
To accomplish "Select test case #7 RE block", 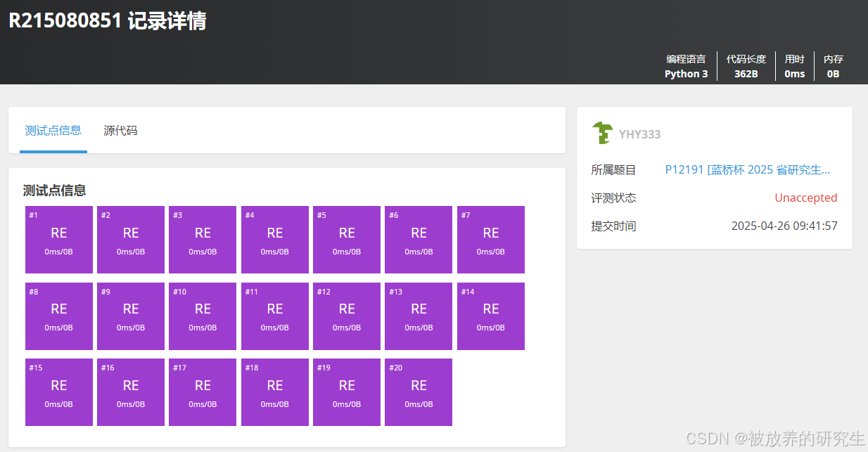I will click(491, 240).
